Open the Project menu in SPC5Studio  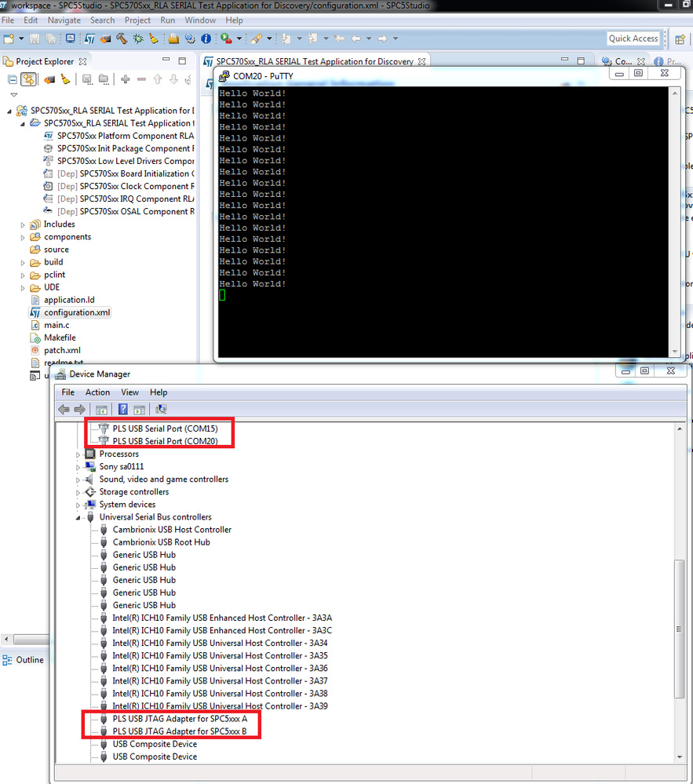tap(137, 20)
